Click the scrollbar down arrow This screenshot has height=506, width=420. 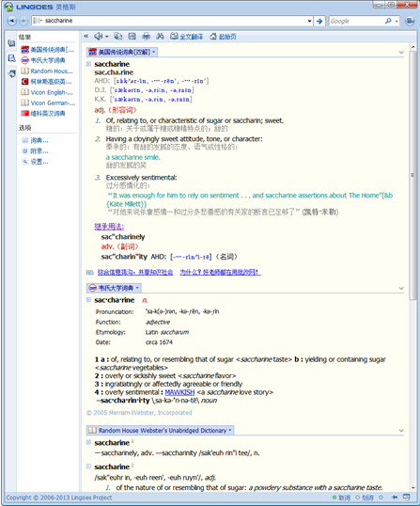412,488
